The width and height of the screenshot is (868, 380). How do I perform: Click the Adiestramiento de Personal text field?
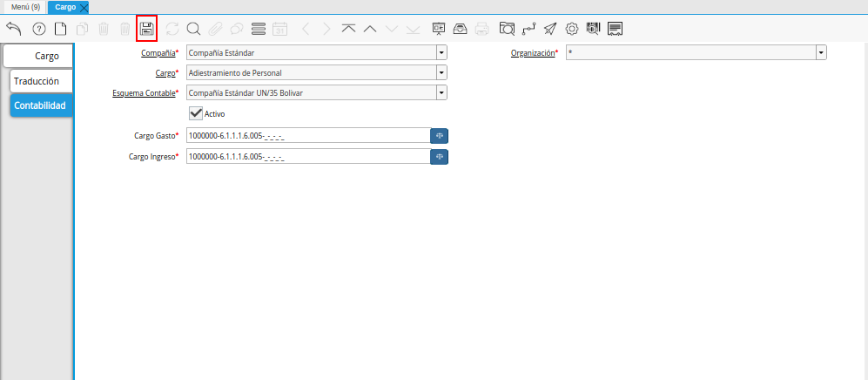coord(312,72)
